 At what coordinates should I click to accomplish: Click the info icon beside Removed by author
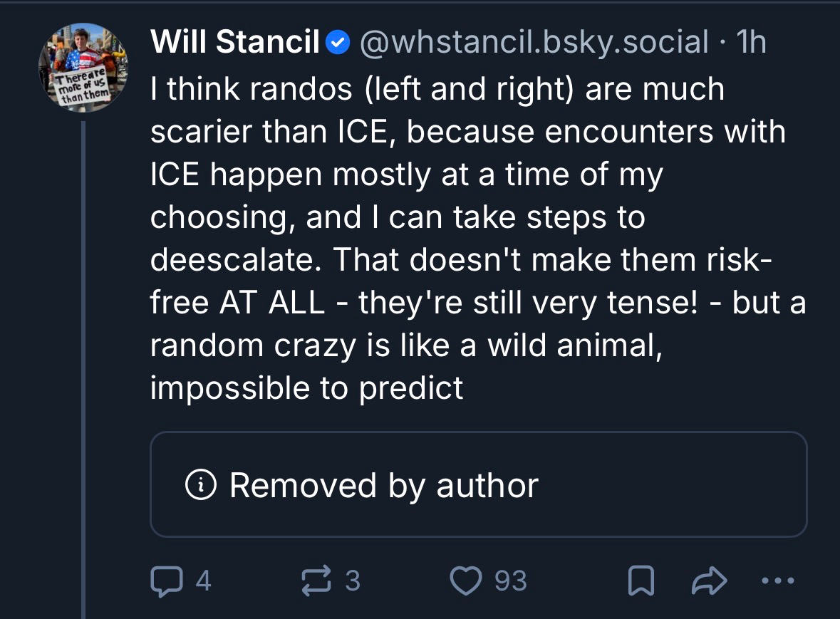[x=200, y=485]
